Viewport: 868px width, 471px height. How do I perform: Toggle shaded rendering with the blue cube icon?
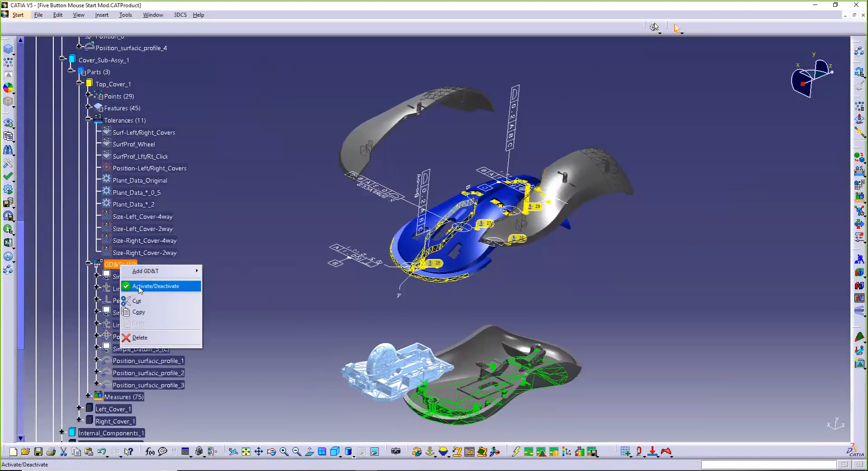(335, 452)
